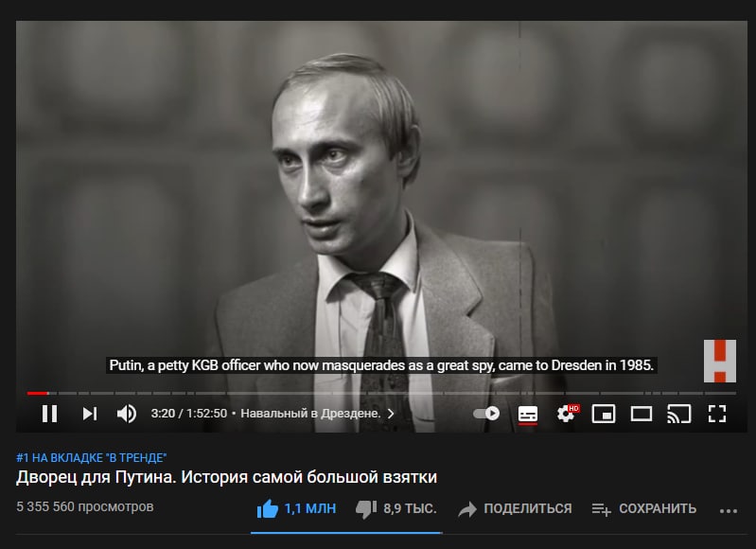Activate miniplayer mode
The image size is (756, 549).
point(604,414)
